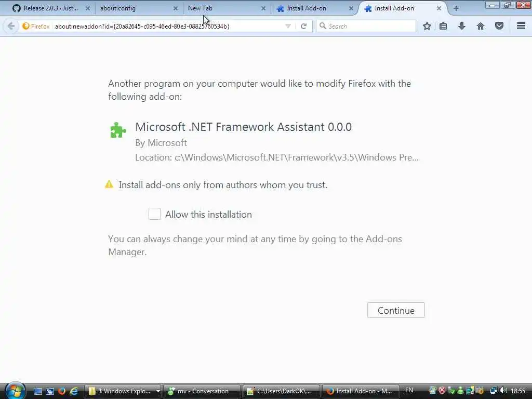Image resolution: width=532 pixels, height=399 pixels.
Task: Click the EN language indicator
Action: point(409,391)
